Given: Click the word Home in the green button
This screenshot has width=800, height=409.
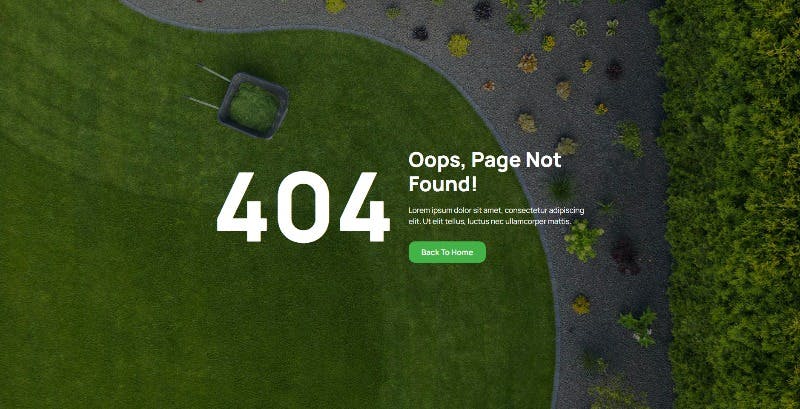Looking at the screenshot, I should coord(462,252).
